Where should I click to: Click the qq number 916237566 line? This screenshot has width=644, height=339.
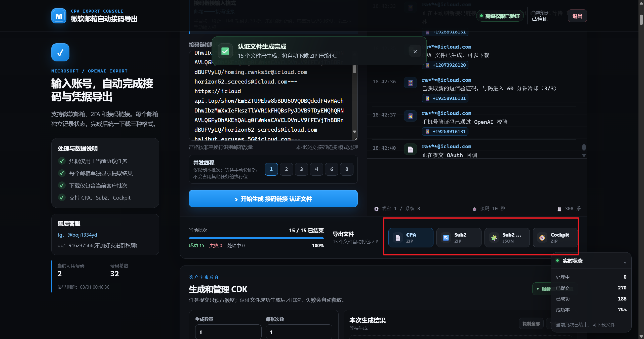point(97,246)
